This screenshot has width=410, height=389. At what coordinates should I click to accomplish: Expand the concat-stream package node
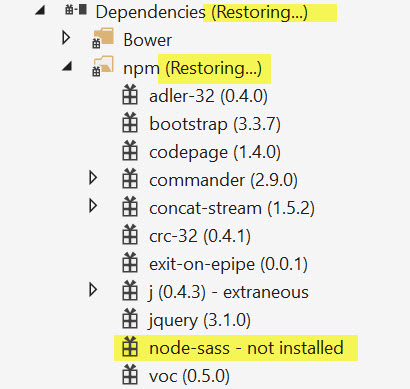point(93,206)
